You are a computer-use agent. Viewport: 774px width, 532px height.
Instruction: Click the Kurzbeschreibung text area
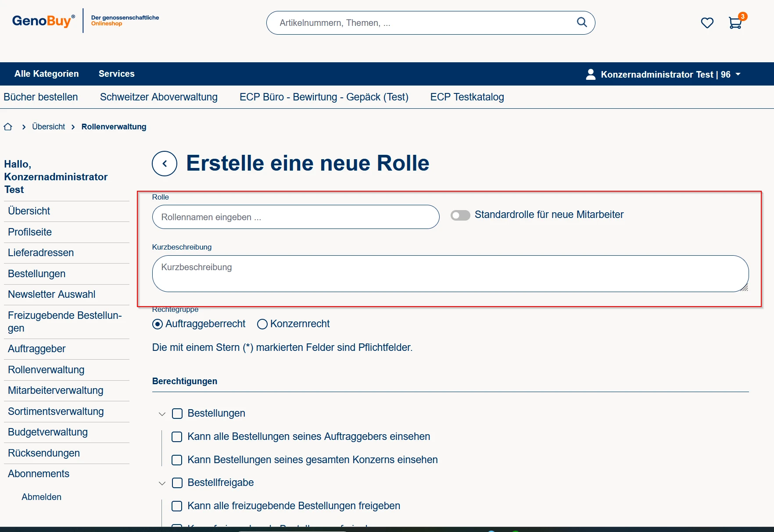tap(450, 274)
